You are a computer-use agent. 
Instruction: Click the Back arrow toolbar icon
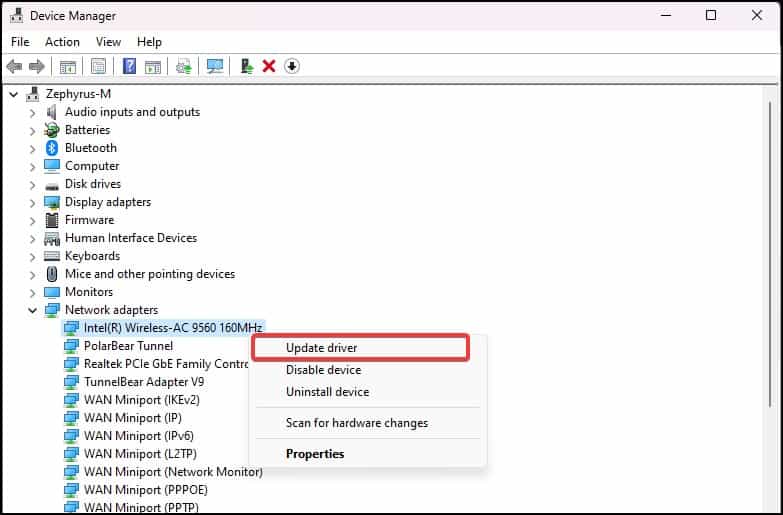(14, 66)
